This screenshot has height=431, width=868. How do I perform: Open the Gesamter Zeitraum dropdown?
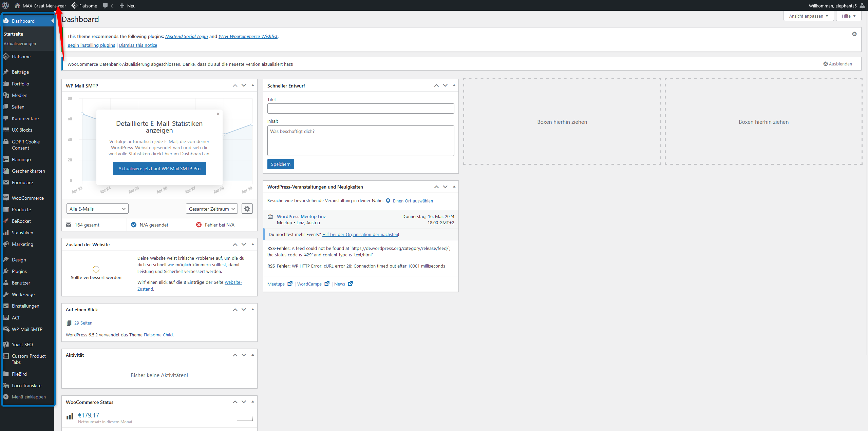[x=212, y=209]
